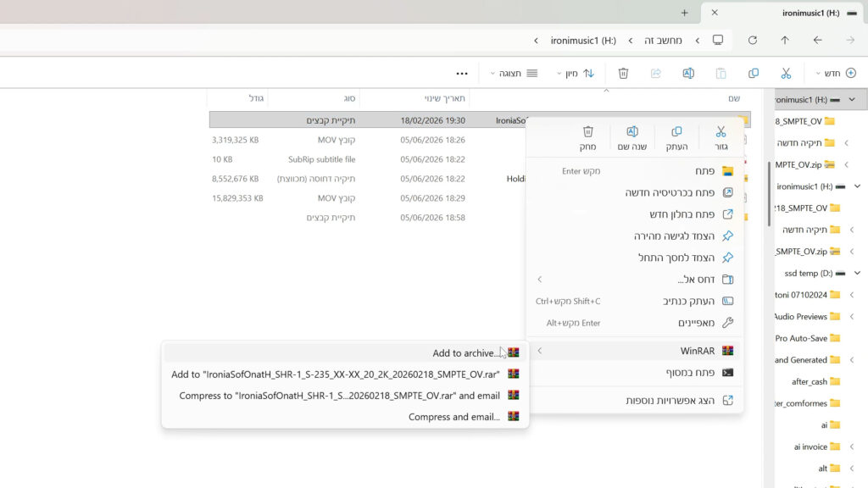
Task: Click מחק (delete) in the context menu
Action: (x=588, y=138)
